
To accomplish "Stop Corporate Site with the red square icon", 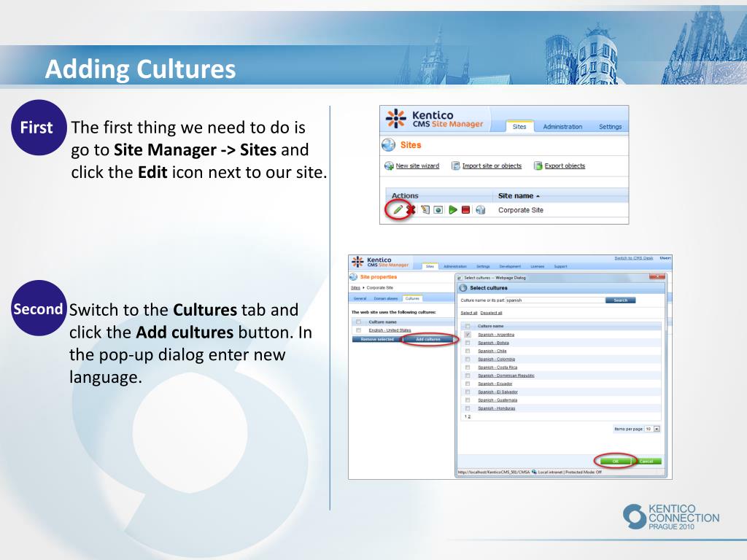I will pyautogui.click(x=466, y=209).
